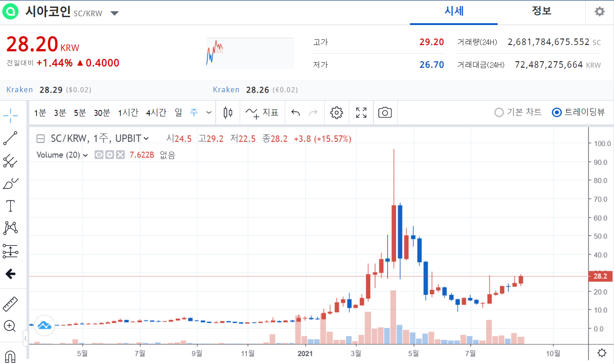Select the 1분 interval
This screenshot has height=364, width=614.
(40, 112)
